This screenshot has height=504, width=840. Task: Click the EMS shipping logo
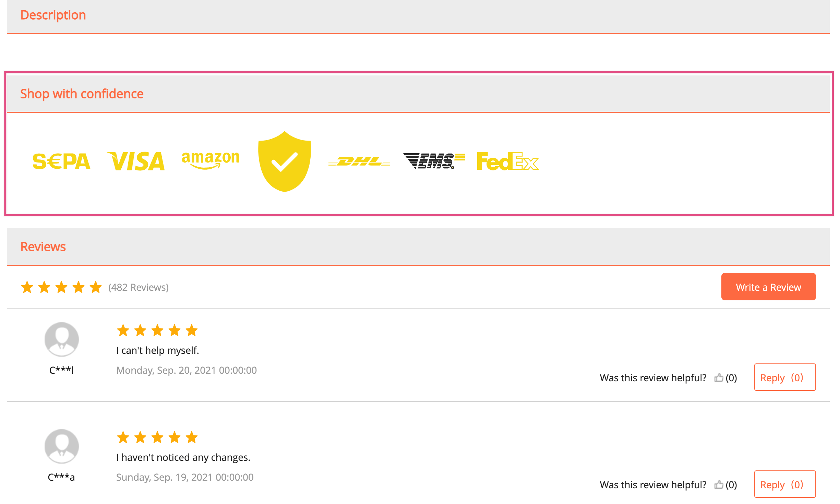coord(434,161)
